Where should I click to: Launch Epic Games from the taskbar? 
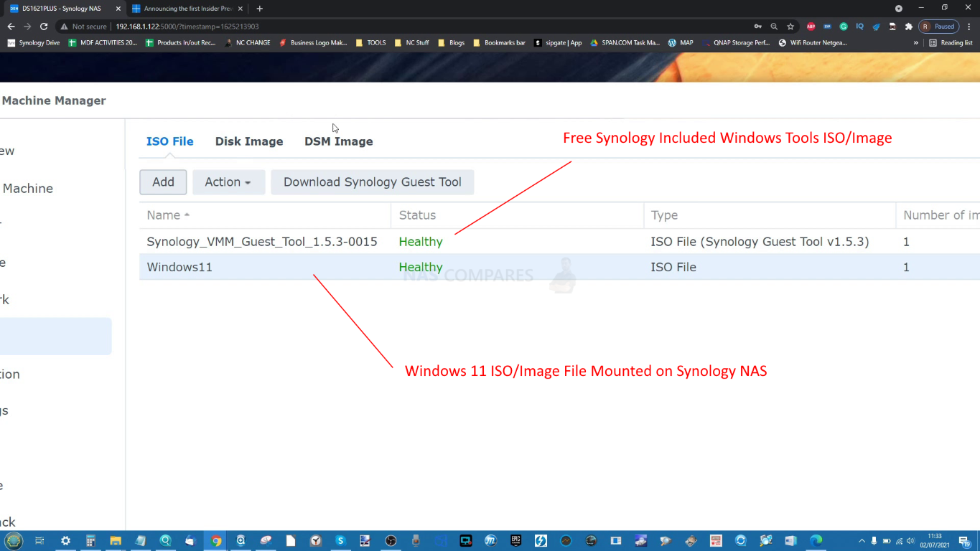pos(515,541)
